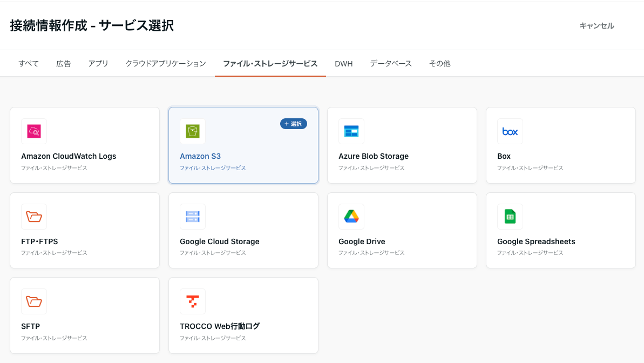644x363 pixels.
Task: Click the SFTP folder icon
Action: 34,301
